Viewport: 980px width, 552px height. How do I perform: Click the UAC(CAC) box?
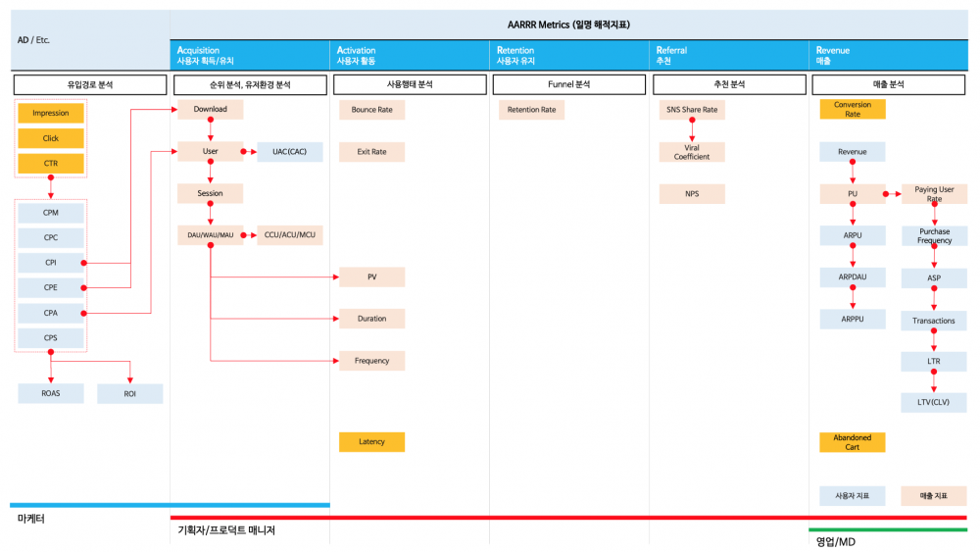point(290,151)
